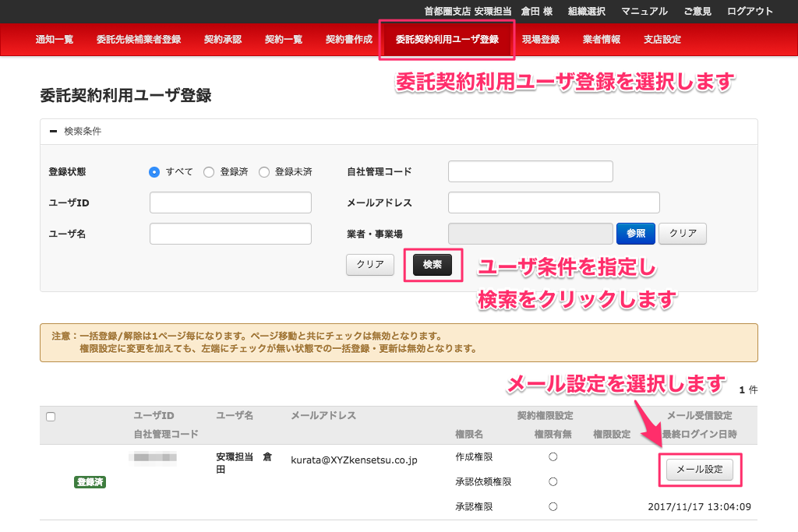This screenshot has width=798, height=532.
Task: Click the 組織選択 link
Action: pos(587,12)
